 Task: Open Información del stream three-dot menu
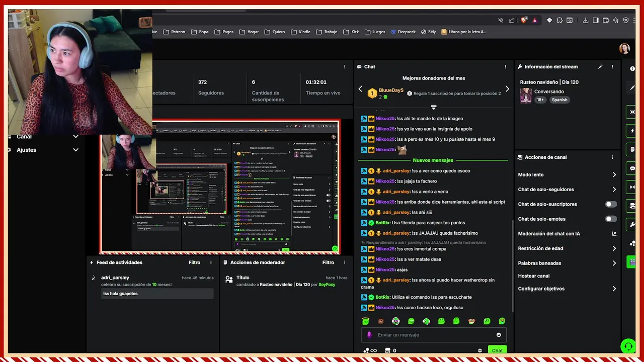point(612,66)
